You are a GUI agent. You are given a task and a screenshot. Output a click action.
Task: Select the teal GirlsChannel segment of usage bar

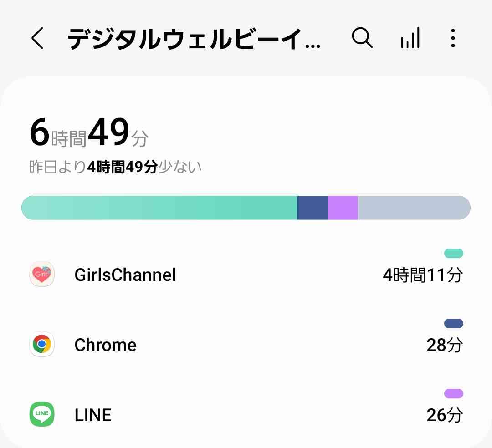pyautogui.click(x=159, y=208)
